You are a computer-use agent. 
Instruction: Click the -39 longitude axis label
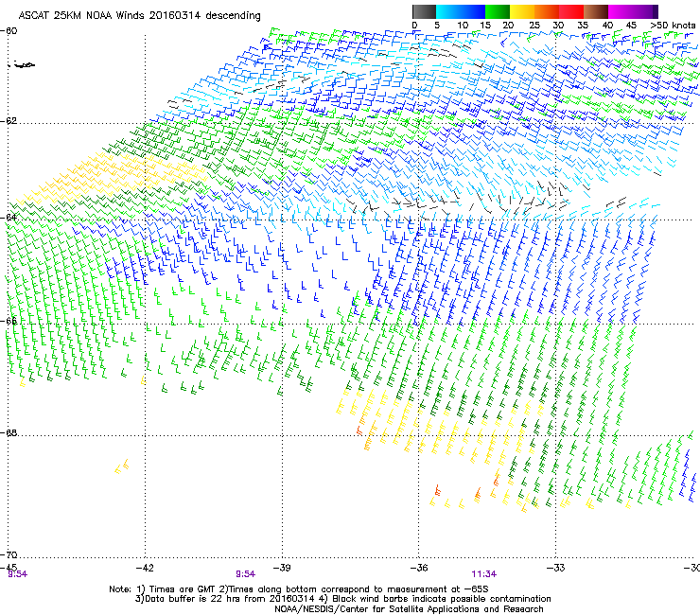[282, 568]
